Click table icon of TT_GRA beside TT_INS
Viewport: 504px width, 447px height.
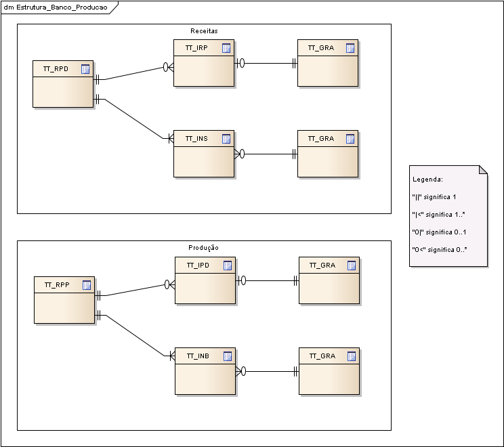click(x=350, y=139)
